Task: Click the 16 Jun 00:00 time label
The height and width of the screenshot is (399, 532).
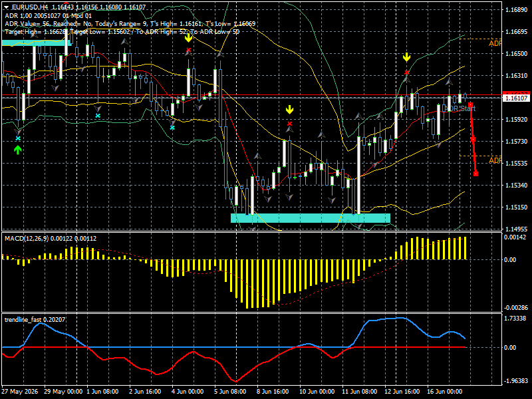Action: click(x=444, y=392)
